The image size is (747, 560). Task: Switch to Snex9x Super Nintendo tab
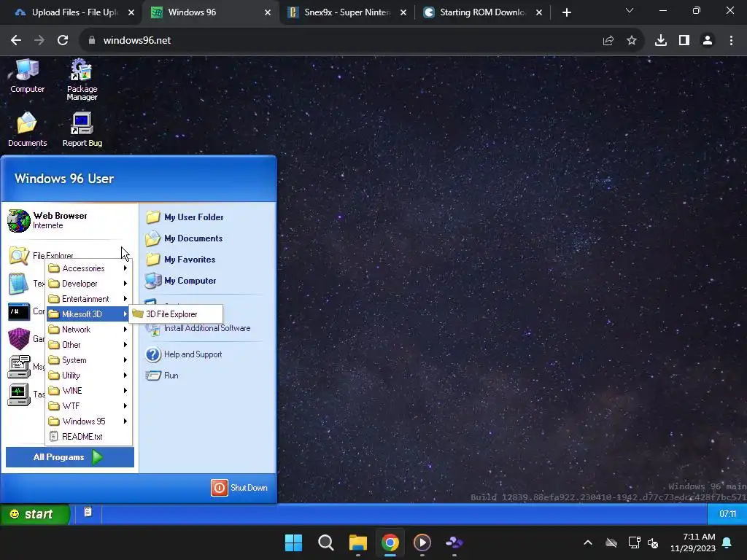coord(347,12)
